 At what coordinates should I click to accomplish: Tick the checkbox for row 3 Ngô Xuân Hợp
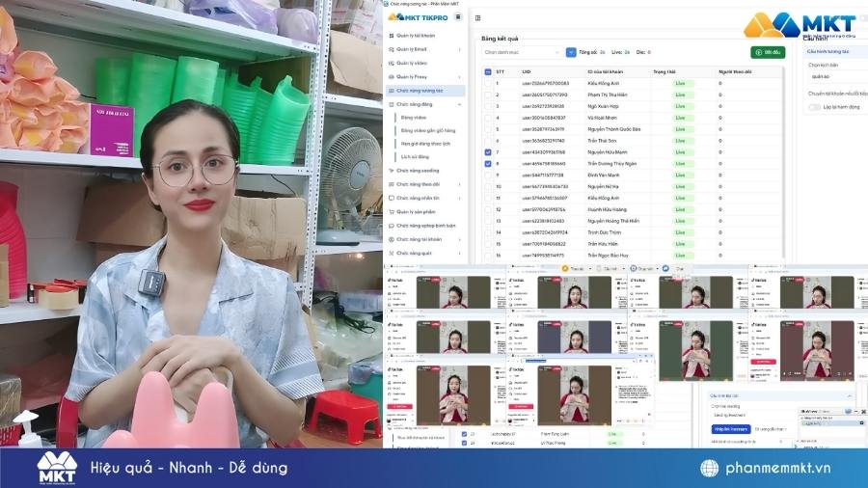click(x=488, y=106)
